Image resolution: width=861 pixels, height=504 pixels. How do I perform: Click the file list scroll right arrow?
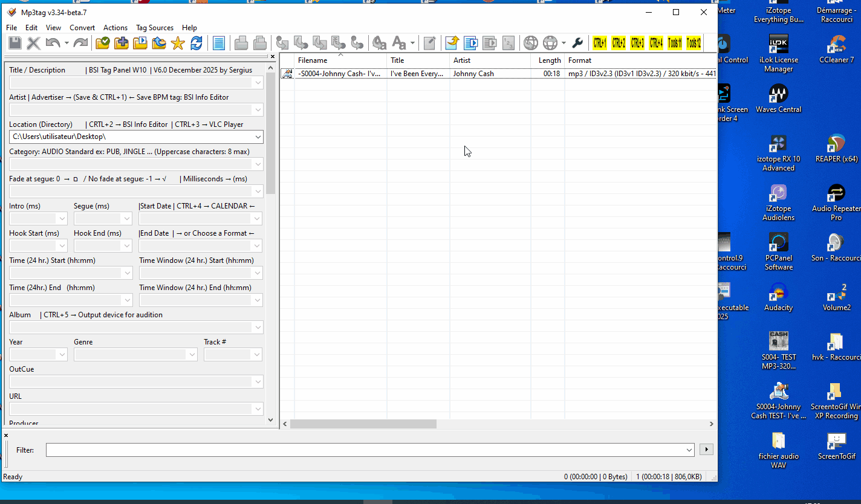[712, 424]
